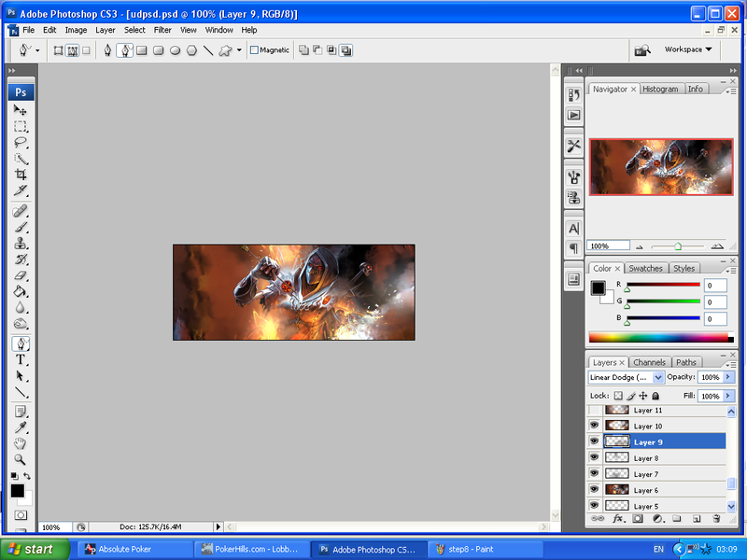Click the Navigator zoom slider
This screenshot has width=747, height=560.
(x=678, y=246)
